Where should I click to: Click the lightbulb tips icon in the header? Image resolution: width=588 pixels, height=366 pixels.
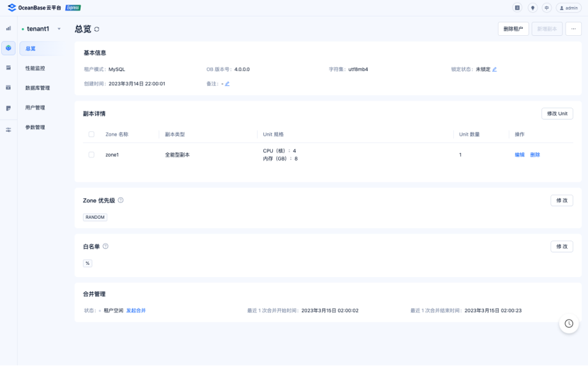pos(532,8)
